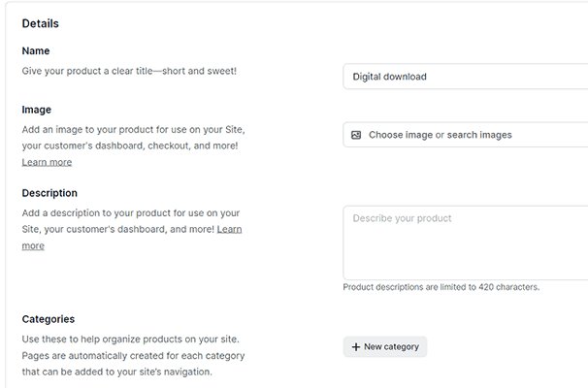Click the Categories section label
The height and width of the screenshot is (388, 588).
point(49,319)
